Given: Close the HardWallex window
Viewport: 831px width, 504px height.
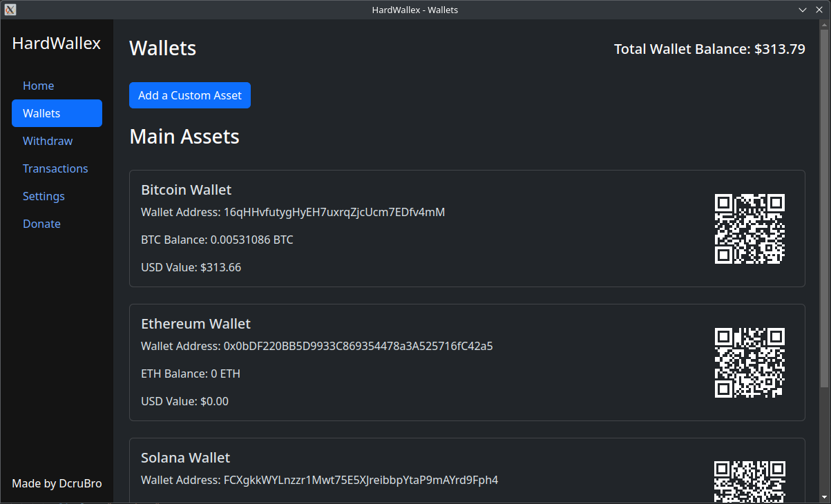Looking at the screenshot, I should [x=819, y=10].
